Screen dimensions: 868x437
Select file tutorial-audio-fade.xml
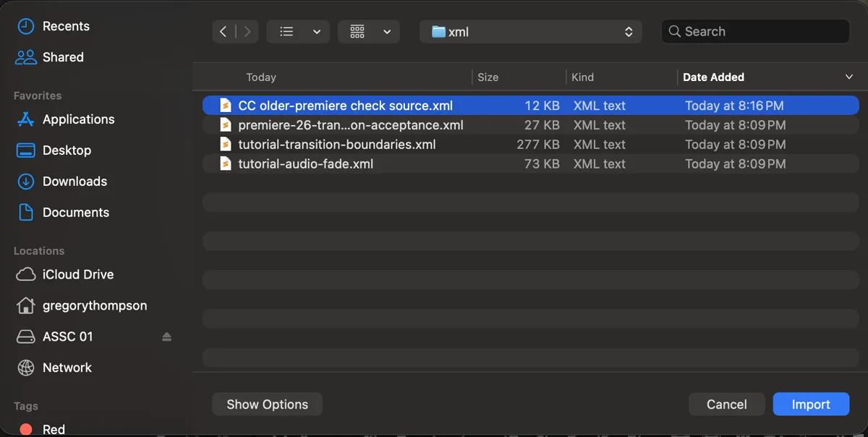531,164
